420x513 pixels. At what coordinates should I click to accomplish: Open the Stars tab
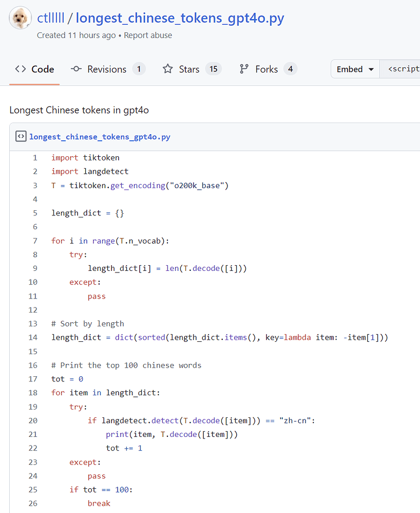[192, 69]
